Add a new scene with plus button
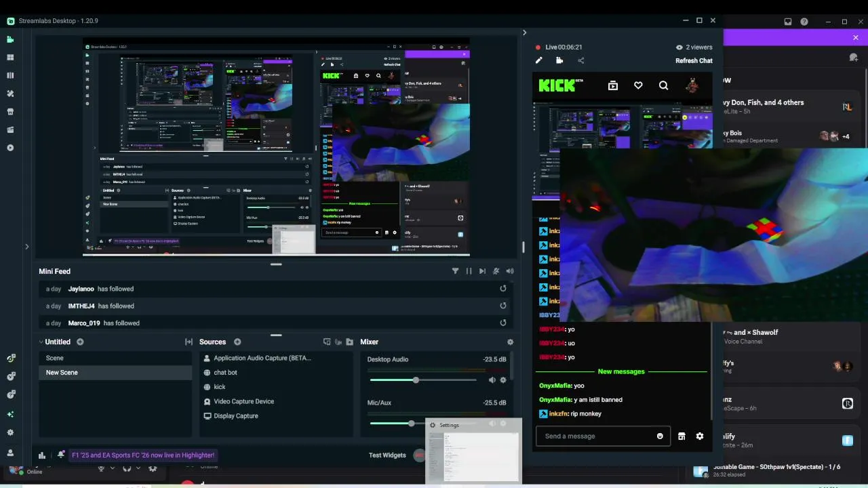Screen dimensions: 868x488 (x=80, y=342)
